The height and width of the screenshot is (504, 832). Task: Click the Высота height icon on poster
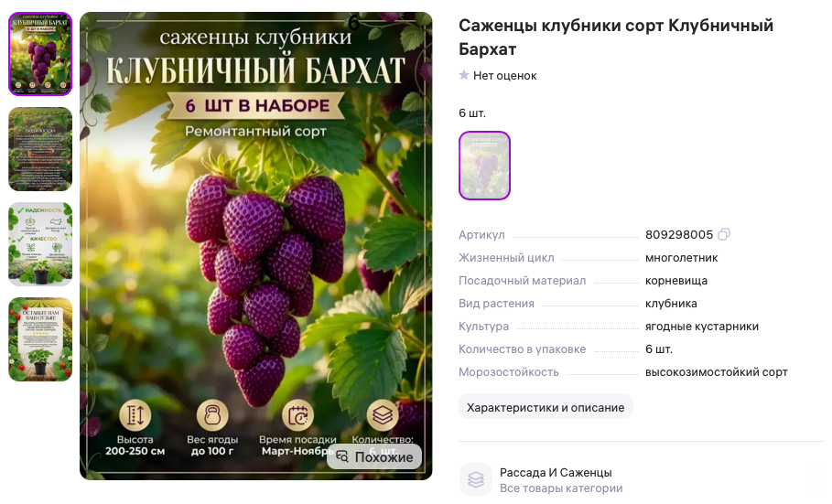(135, 415)
